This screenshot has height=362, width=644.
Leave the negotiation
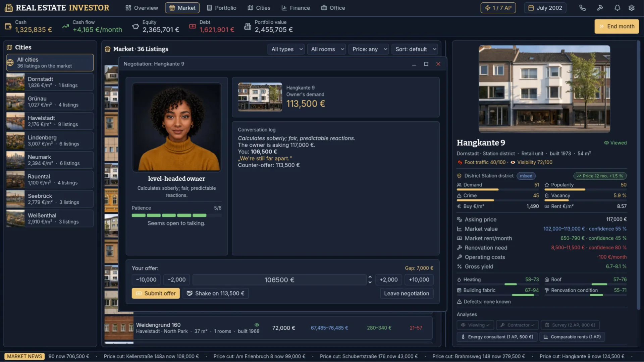(407, 293)
